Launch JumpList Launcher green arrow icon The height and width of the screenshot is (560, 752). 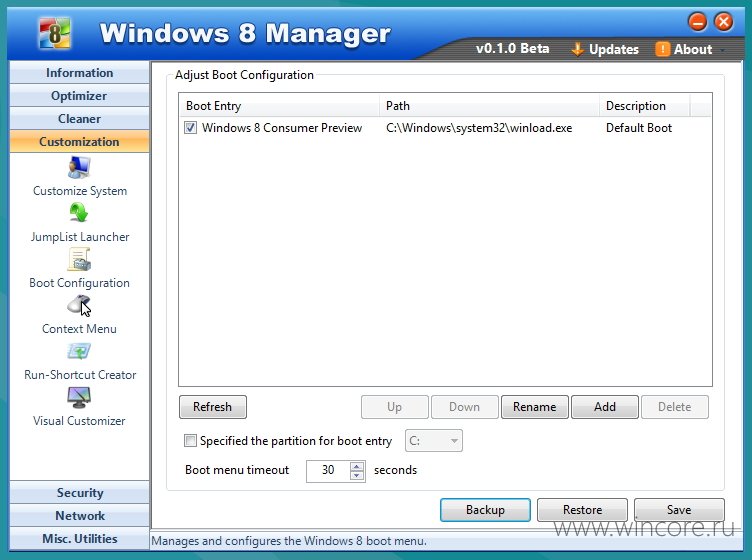[x=79, y=212]
